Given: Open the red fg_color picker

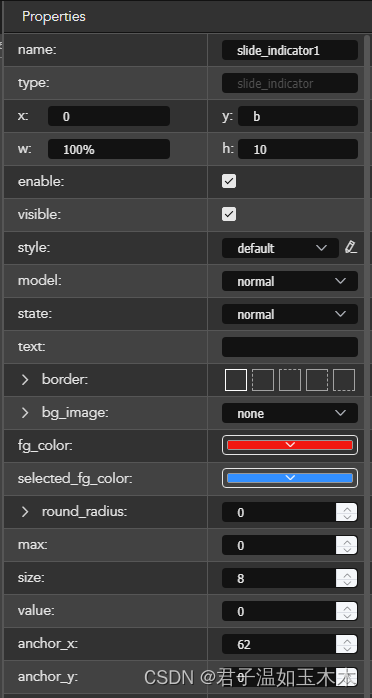Looking at the screenshot, I should (290, 445).
